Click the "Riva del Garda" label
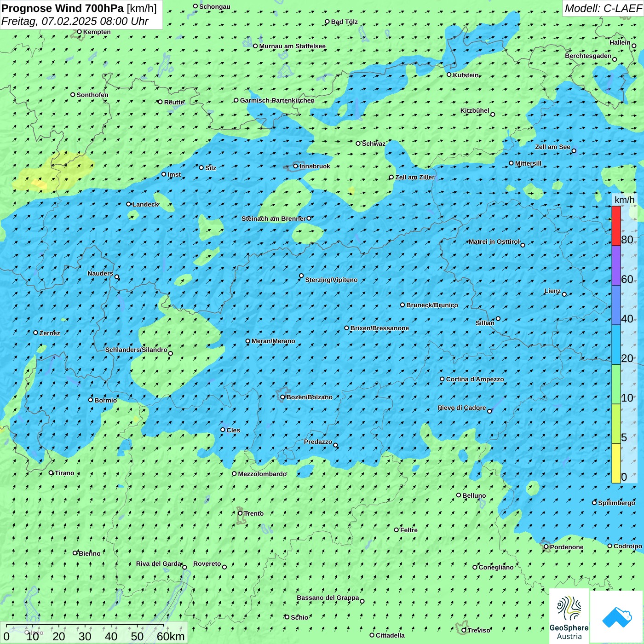 pyautogui.click(x=159, y=563)
